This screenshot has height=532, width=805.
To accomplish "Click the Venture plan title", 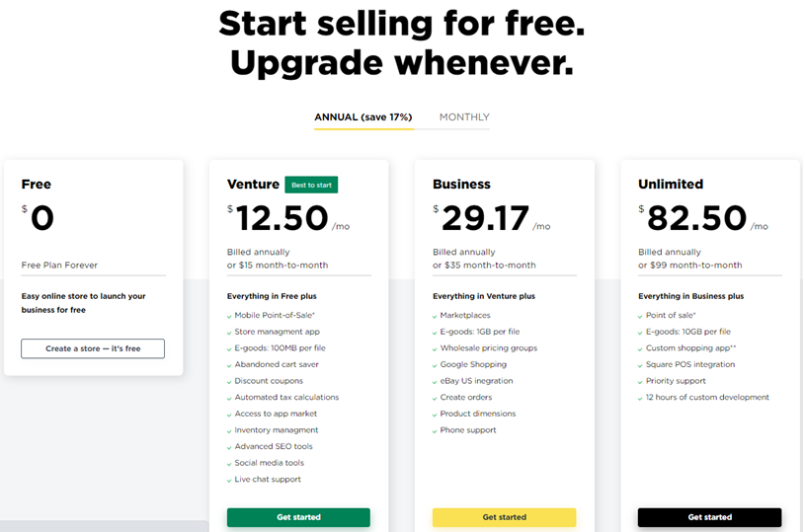I will 253,185.
